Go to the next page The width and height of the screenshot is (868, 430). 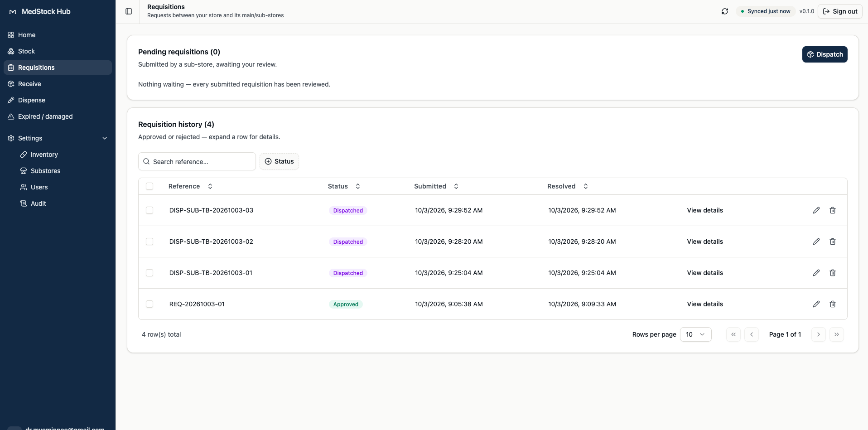tap(819, 334)
